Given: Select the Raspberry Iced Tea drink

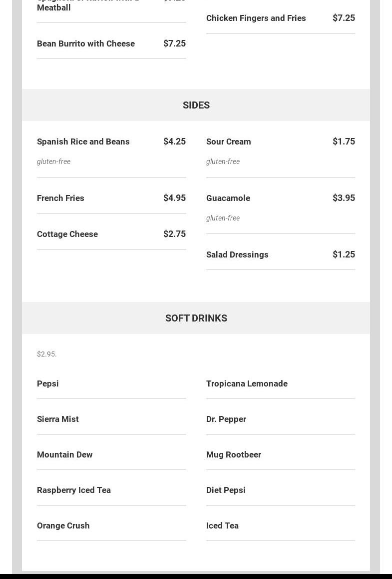Looking at the screenshot, I should click(x=74, y=490).
